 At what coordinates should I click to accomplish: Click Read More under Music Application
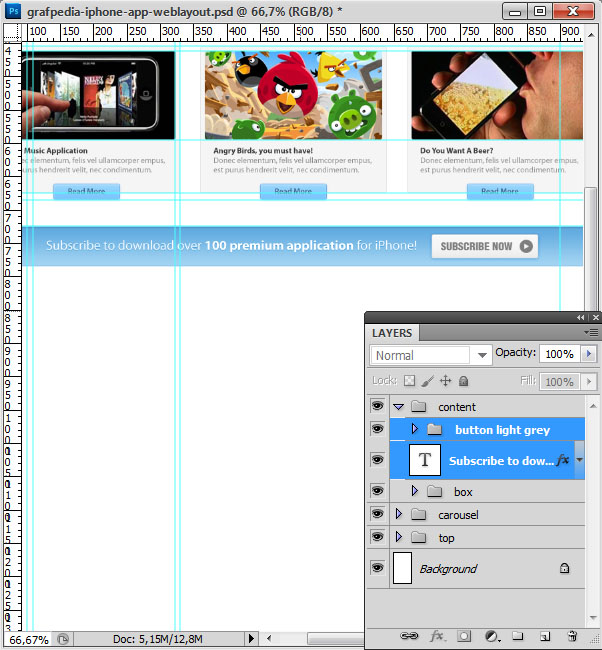click(86, 191)
